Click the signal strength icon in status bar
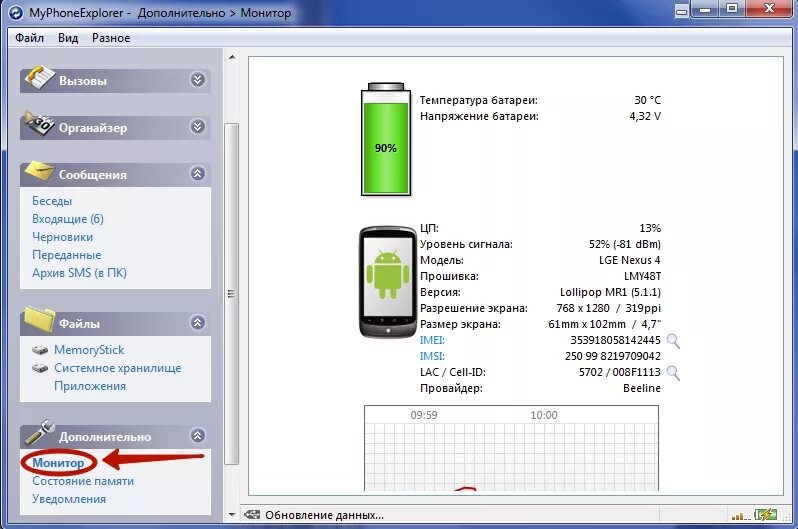Screen dimensions: 798x529 point(740,516)
